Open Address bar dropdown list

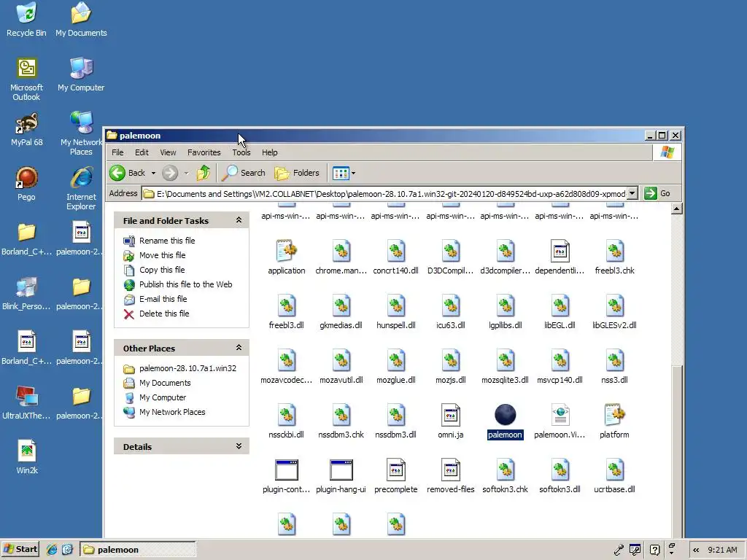click(632, 193)
